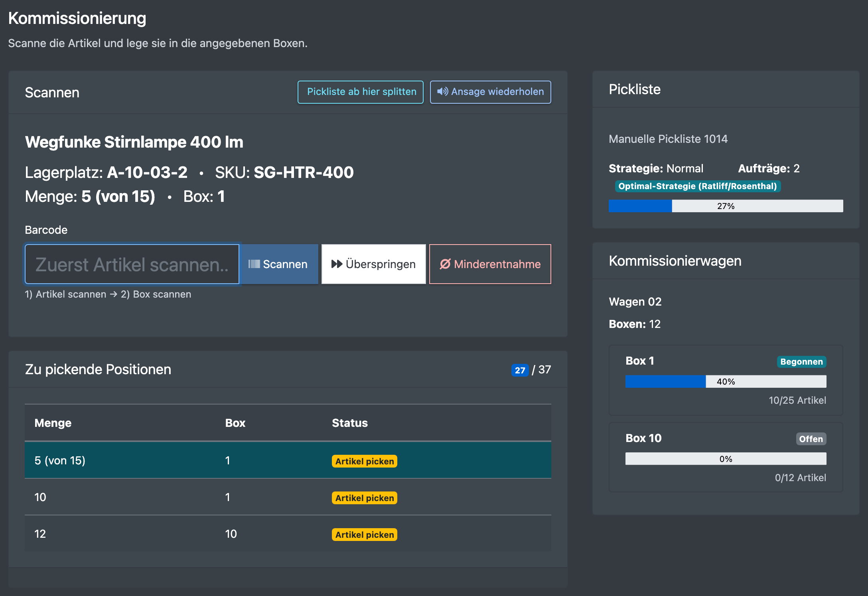Click Manuelle Pickliste 1014 text
Screen dimensions: 868x596
668,139
